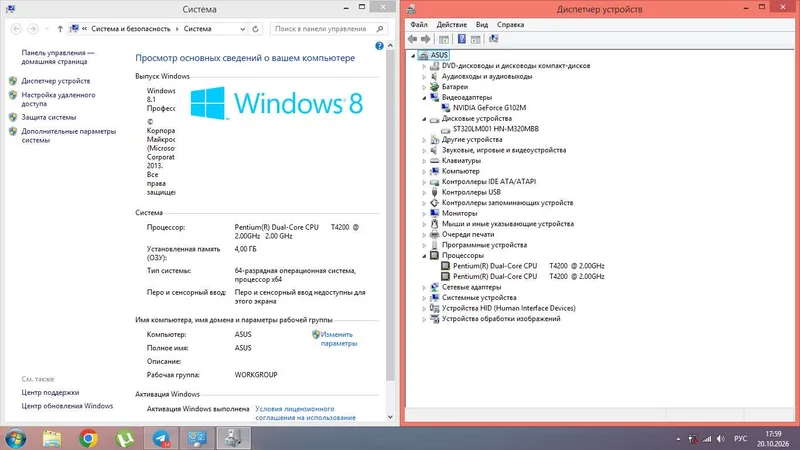Switch to Device Manager taskbar button
Image resolution: width=800 pixels, height=450 pixels.
[234, 438]
